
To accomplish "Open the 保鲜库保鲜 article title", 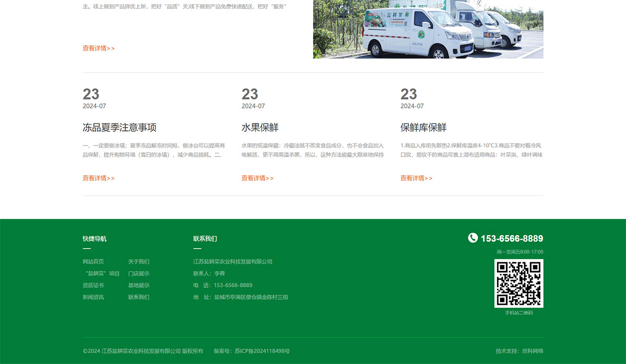I will click(423, 127).
